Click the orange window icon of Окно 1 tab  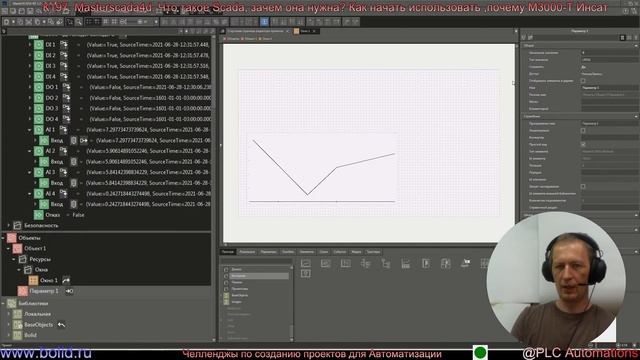pos(296,31)
